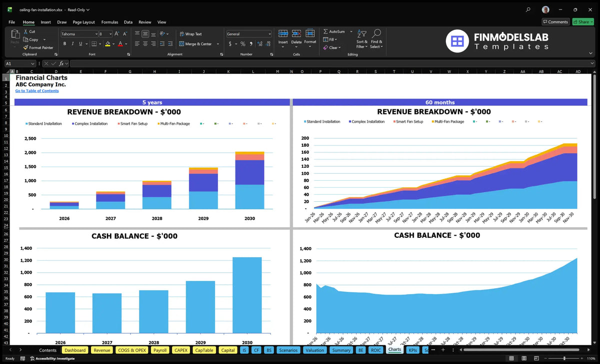Increase font size with the larger A icon
Screen dimensions: 600x364
coord(117,34)
